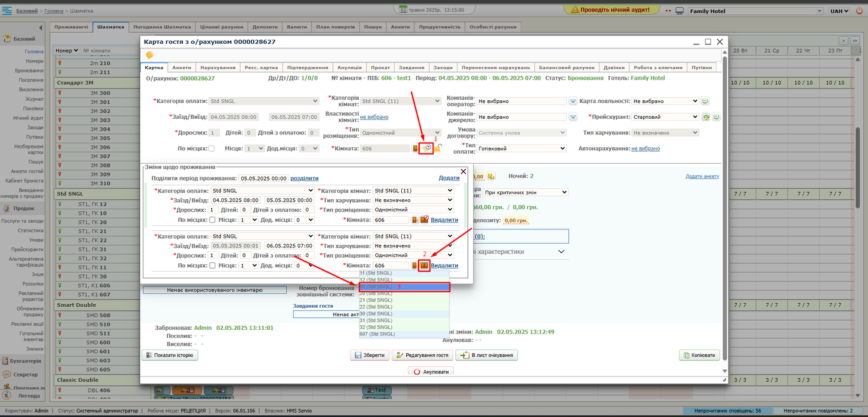The height and width of the screenshot is (417, 868).
Task: Select room 607 (Std SNGL) in the list
Action: point(377,334)
